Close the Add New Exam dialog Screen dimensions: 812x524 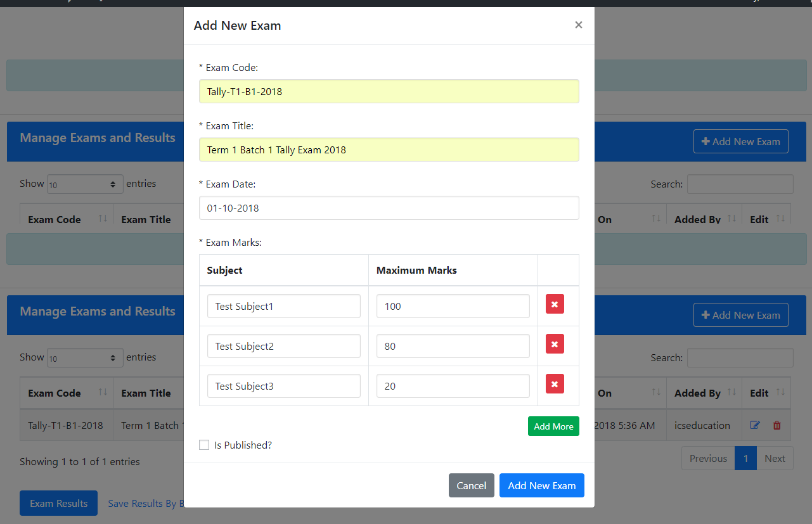pos(578,25)
